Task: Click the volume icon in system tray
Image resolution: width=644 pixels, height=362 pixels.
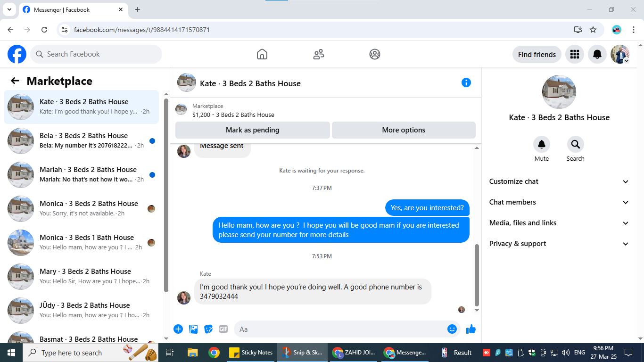Action: [x=566, y=353]
